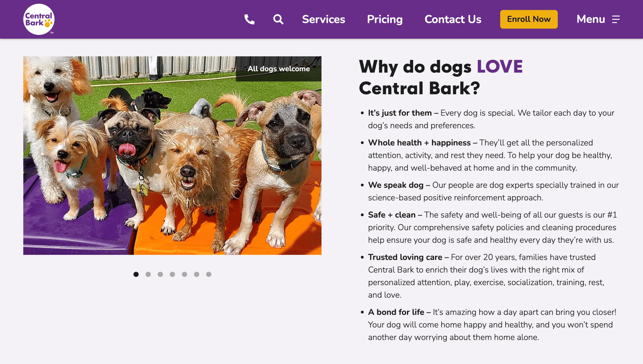
Task: Open search with the magnifying glass icon
Action: (278, 19)
